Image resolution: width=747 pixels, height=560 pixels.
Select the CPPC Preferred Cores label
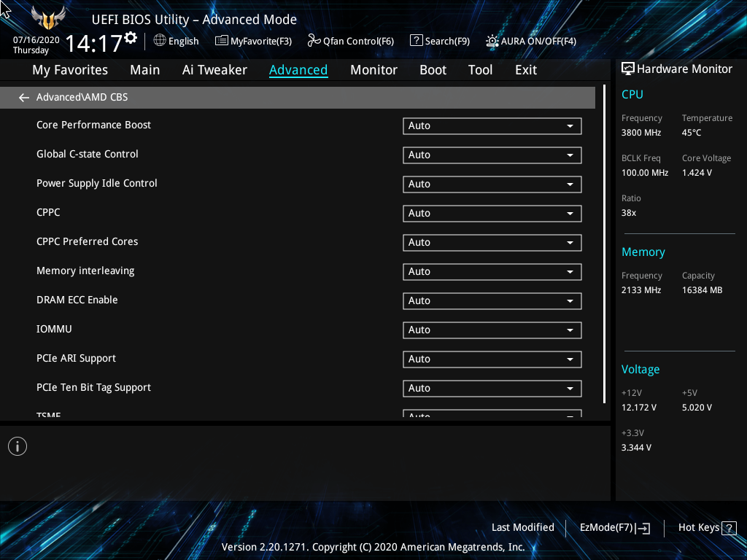[88, 241]
